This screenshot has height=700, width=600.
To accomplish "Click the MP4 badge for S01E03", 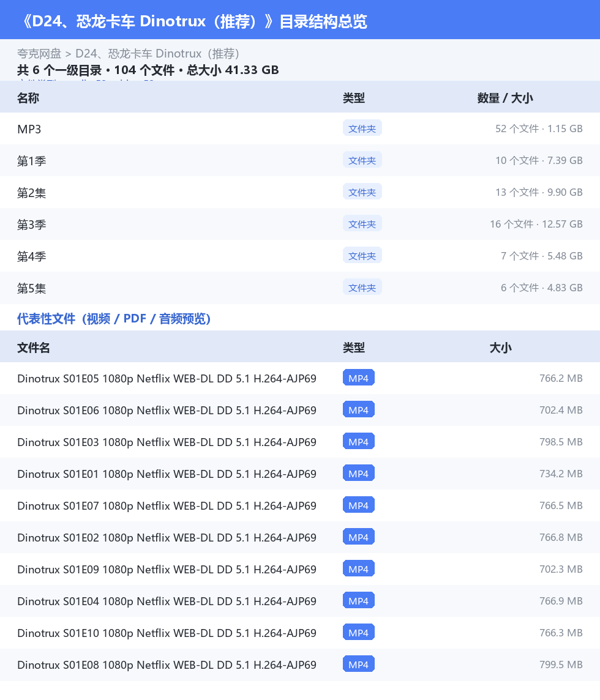I will click(x=359, y=442).
